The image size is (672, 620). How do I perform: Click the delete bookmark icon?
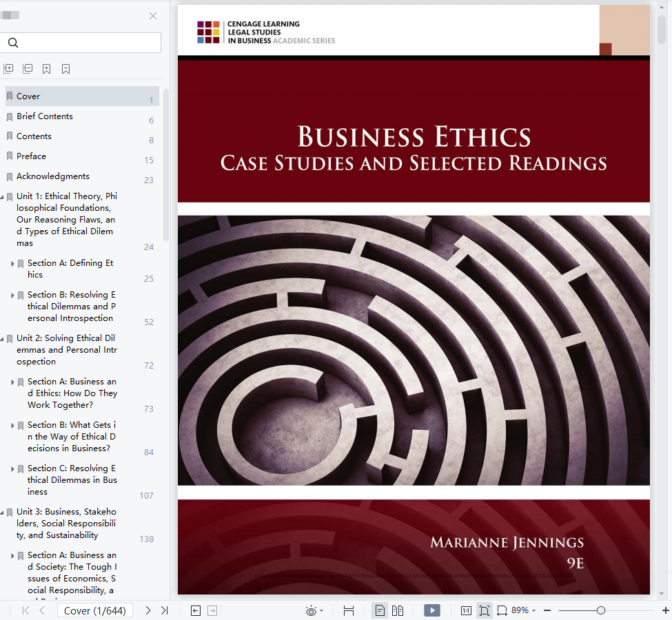point(65,69)
